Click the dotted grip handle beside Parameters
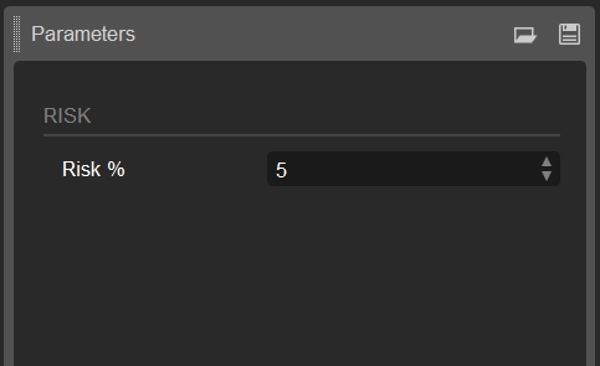 coord(17,34)
